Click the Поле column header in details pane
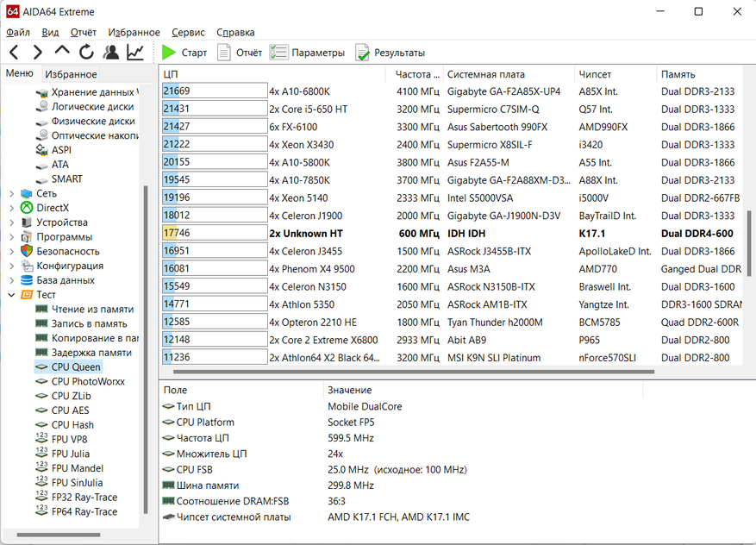Viewport: 756px width, 545px height. coord(241,390)
